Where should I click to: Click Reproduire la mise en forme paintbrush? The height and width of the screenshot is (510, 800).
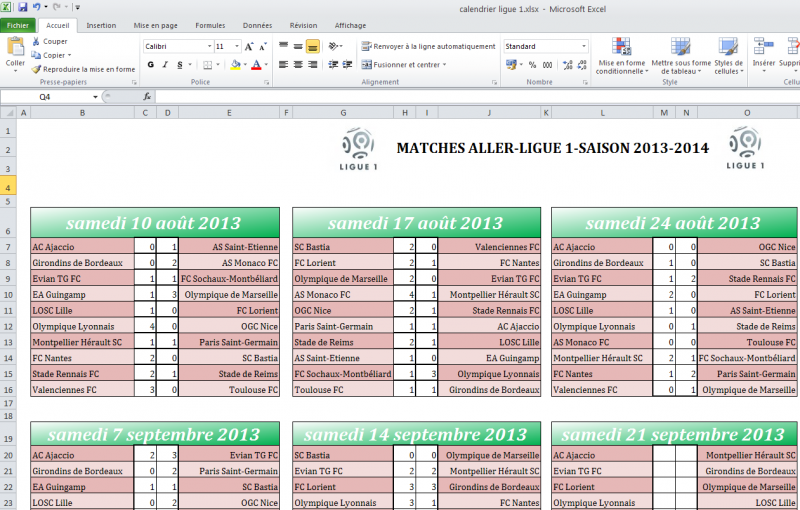pyautogui.click(x=37, y=69)
